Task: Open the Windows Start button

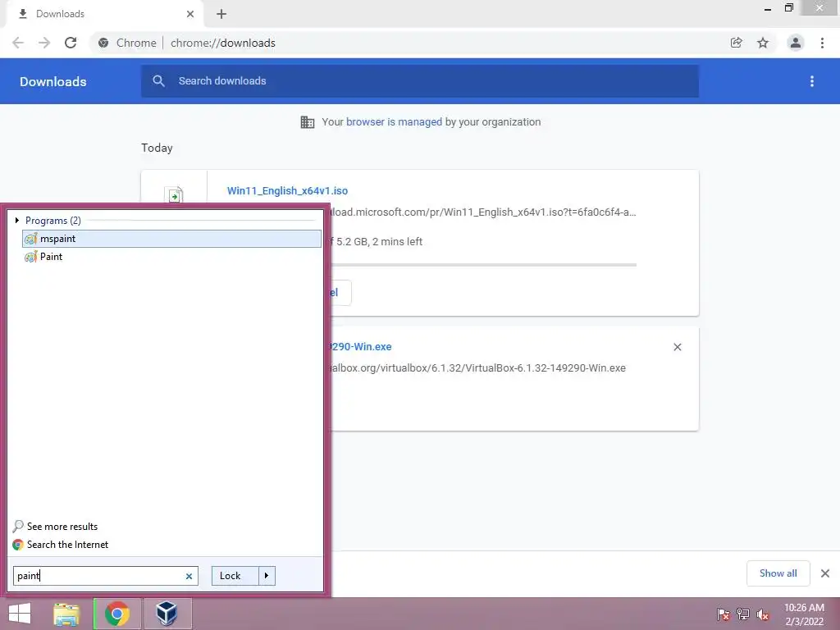Action: (20, 614)
